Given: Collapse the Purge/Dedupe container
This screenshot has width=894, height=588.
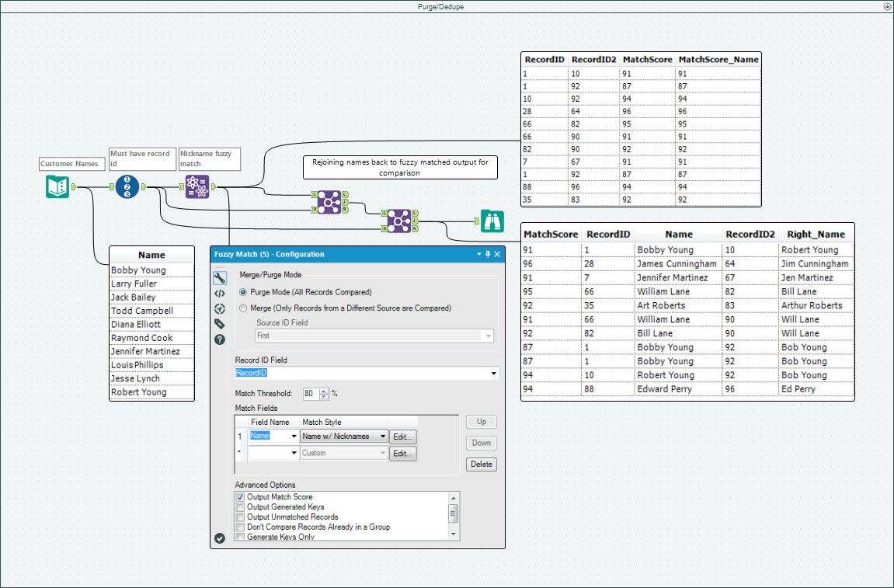Looking at the screenshot, I should [x=887, y=6].
